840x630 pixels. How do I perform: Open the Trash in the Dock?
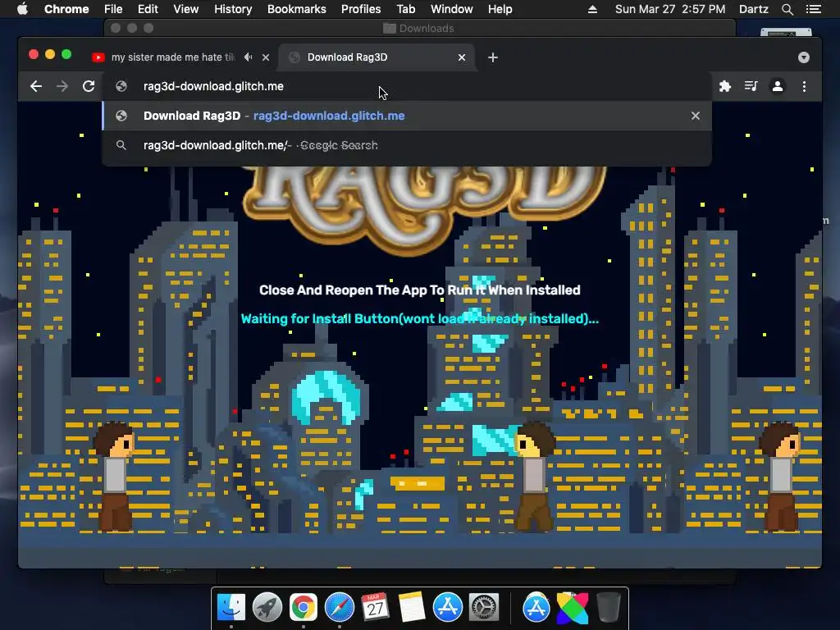coord(609,608)
